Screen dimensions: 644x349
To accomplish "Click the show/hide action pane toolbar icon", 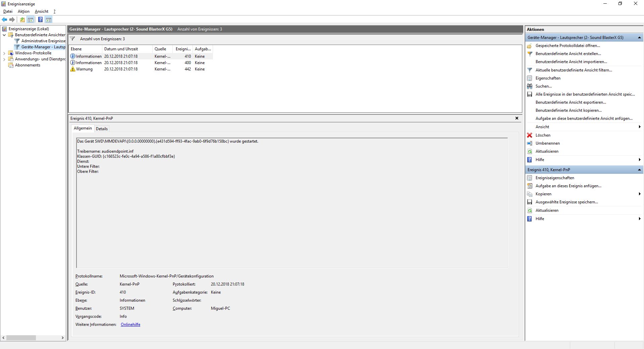I will 49,19.
